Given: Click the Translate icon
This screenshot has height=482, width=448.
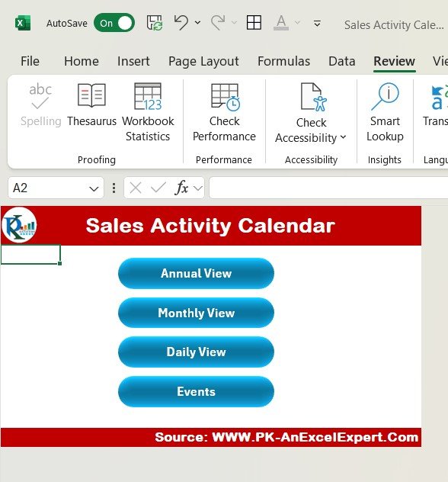Looking at the screenshot, I should pyautogui.click(x=439, y=98).
